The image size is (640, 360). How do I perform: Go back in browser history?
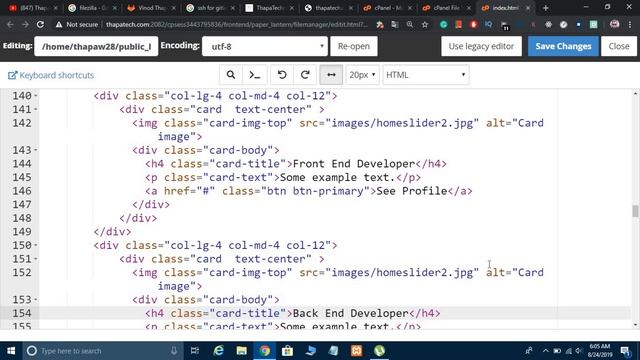[10, 24]
